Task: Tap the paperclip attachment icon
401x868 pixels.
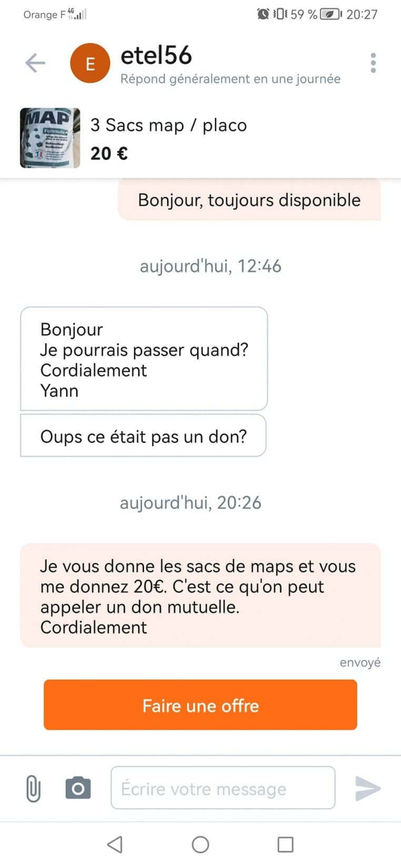Action: coord(33,788)
